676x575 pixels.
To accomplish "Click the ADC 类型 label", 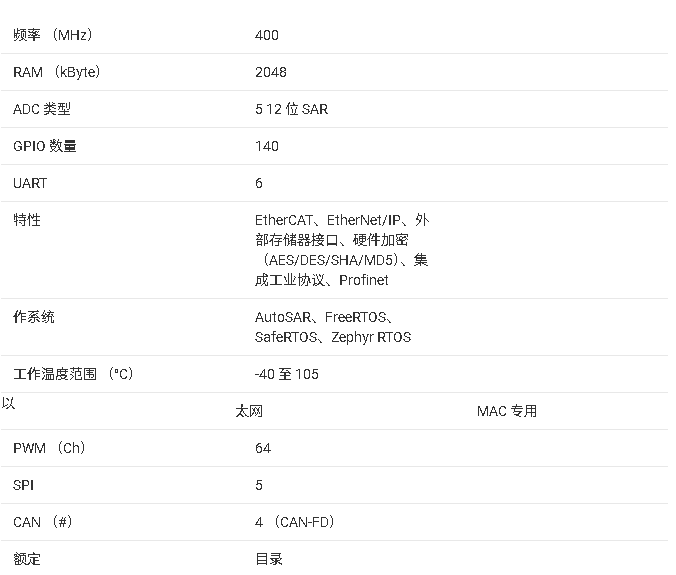I will click(42, 109).
